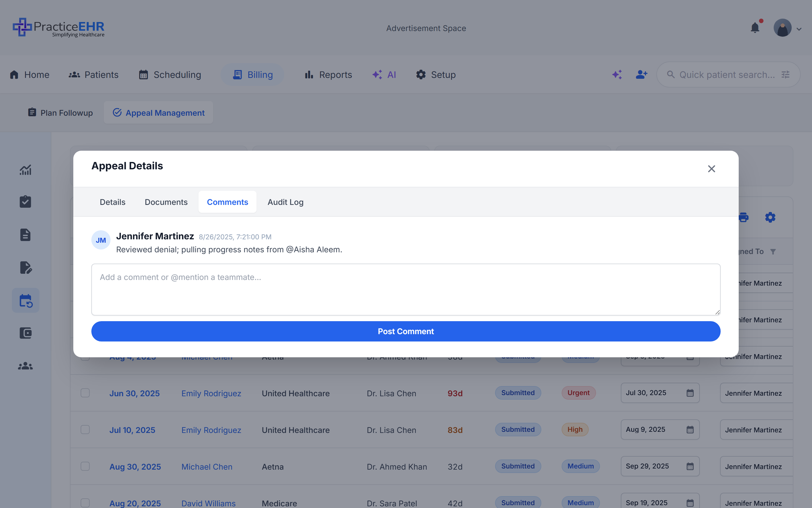Open calendar icon for Aug 9, 2025

tap(690, 429)
